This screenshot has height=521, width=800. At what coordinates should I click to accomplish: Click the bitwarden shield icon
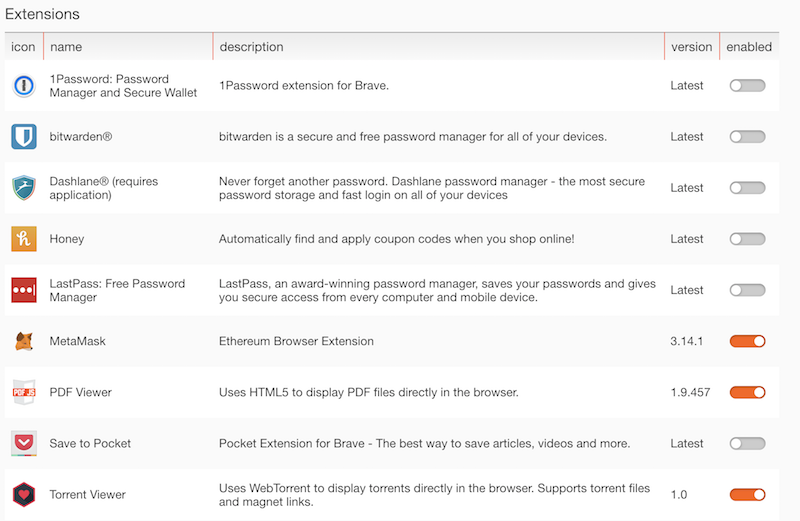pyautogui.click(x=24, y=137)
